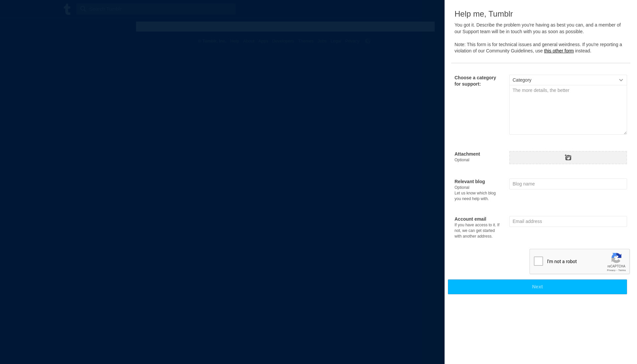Open the footer Developers link
637x364 pixels.
click(x=283, y=41)
